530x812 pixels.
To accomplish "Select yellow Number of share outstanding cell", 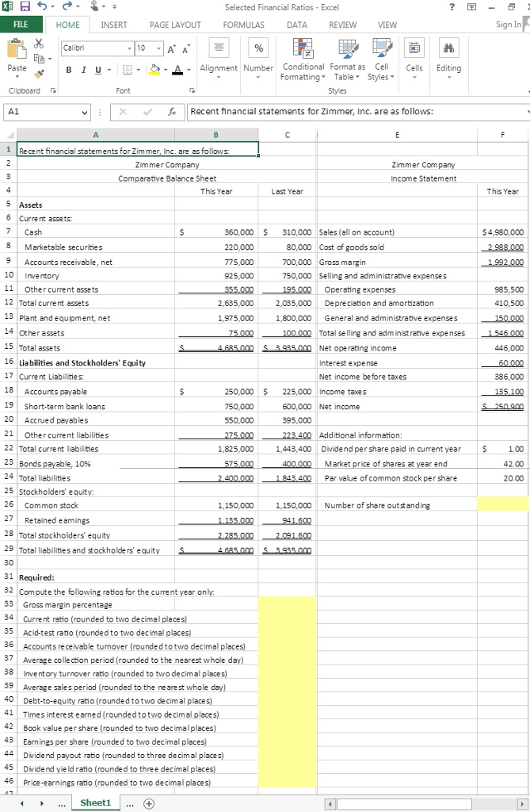I will [502, 504].
